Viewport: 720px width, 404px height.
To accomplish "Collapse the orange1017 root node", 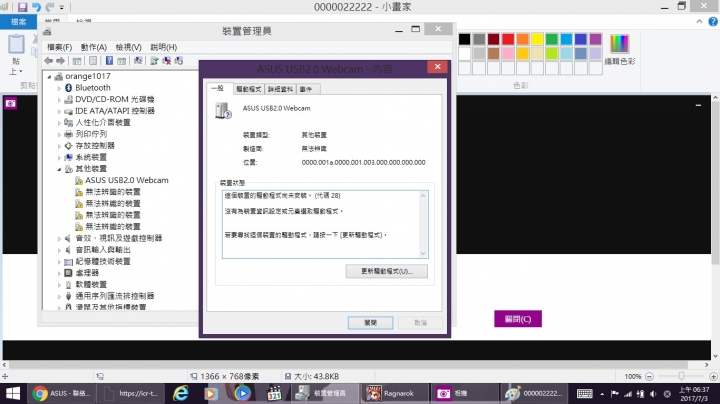I will tap(50, 77).
